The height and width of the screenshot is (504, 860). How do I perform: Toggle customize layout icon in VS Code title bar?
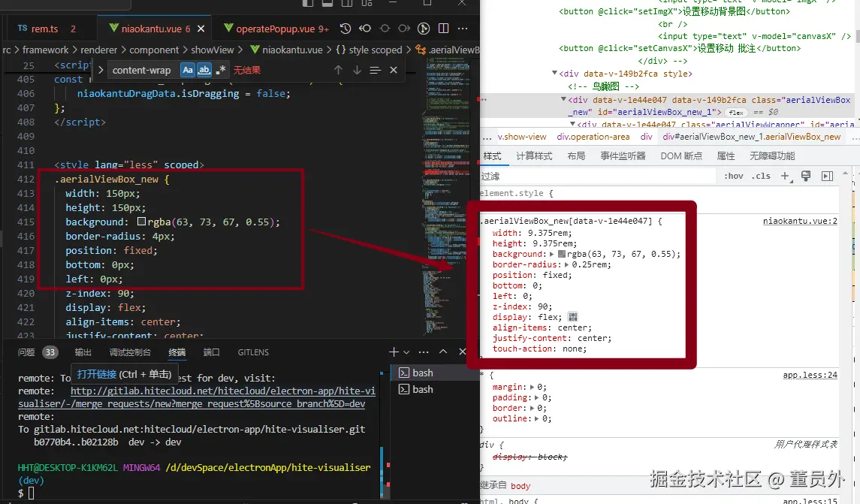pyautogui.click(x=367, y=3)
